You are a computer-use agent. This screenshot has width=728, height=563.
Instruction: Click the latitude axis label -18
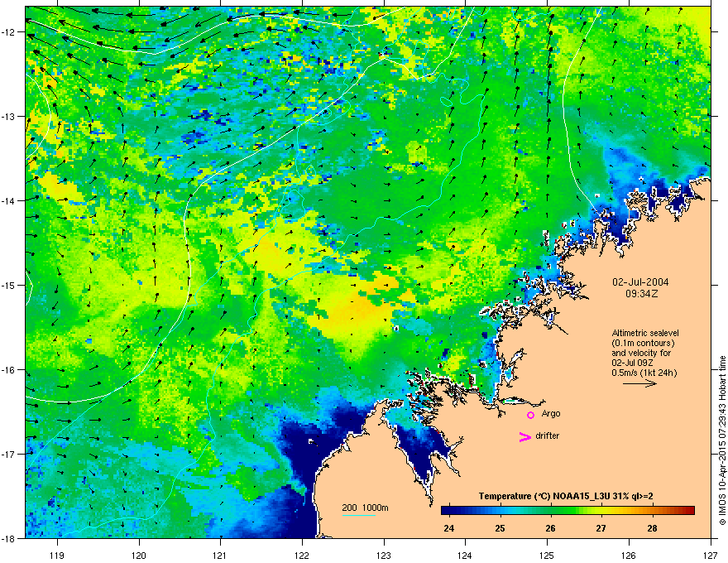click(x=9, y=538)
